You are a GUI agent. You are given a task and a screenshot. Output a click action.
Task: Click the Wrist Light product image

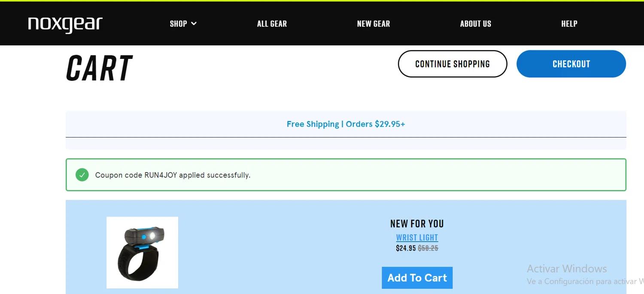pyautogui.click(x=142, y=252)
